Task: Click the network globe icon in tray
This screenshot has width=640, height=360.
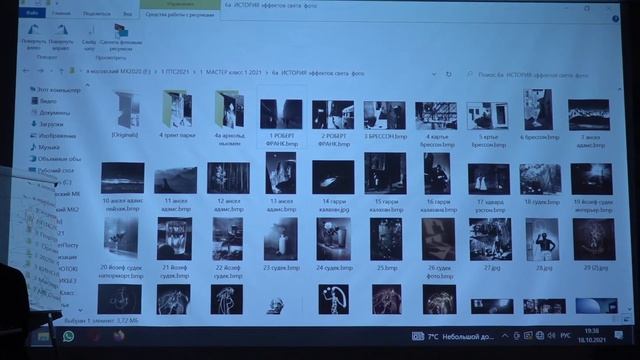Action: [540, 336]
